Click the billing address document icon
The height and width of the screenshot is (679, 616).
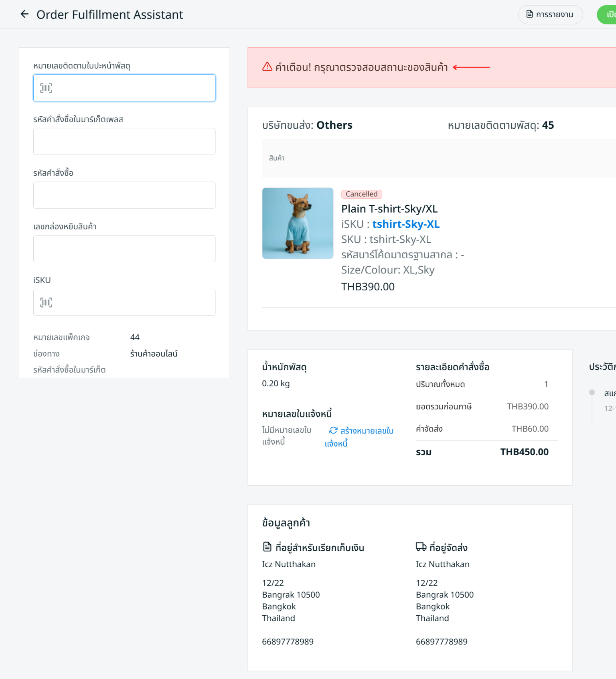point(267,547)
